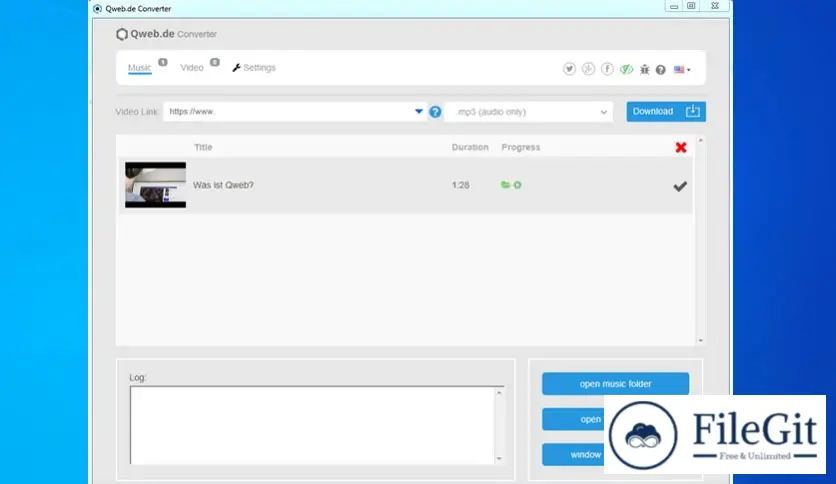The height and width of the screenshot is (484, 836).
Task: Open the Facebook share icon
Action: (607, 69)
